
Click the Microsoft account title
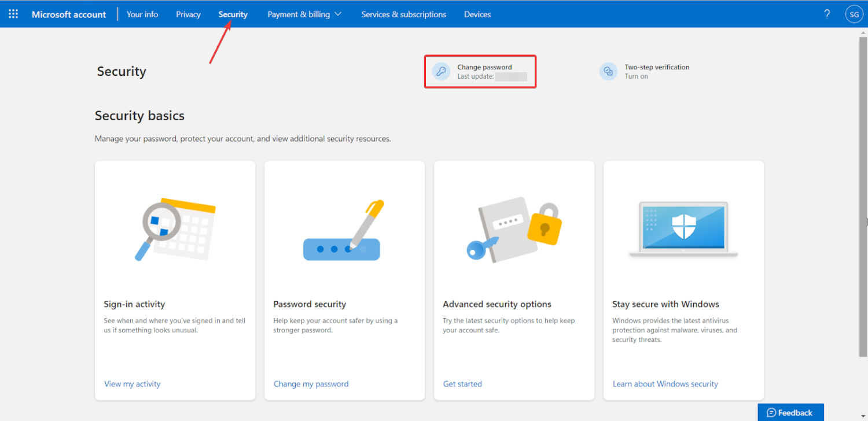click(x=69, y=14)
